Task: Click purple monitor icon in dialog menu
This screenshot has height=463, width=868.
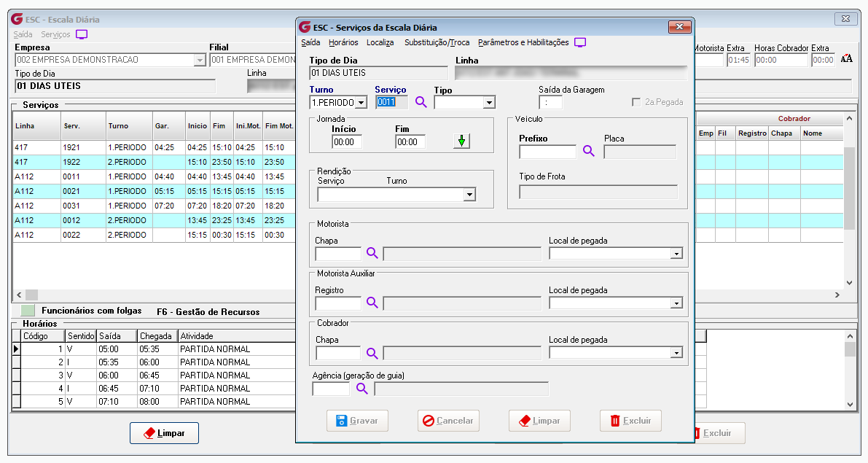Action: [x=580, y=42]
